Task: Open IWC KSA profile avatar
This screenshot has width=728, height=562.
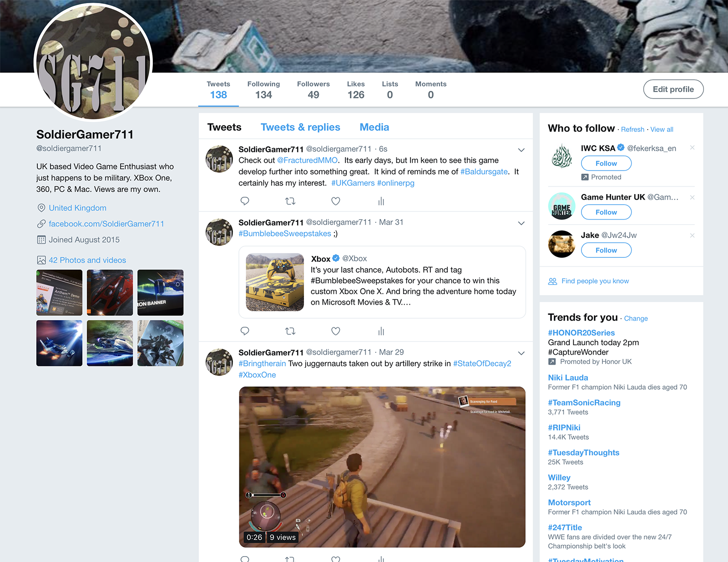Action: tap(562, 156)
